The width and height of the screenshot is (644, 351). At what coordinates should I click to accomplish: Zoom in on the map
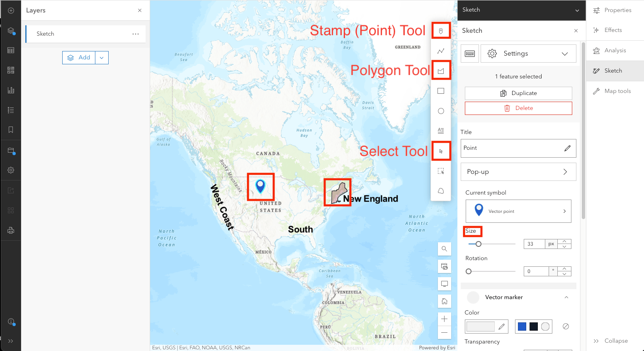[x=444, y=319]
